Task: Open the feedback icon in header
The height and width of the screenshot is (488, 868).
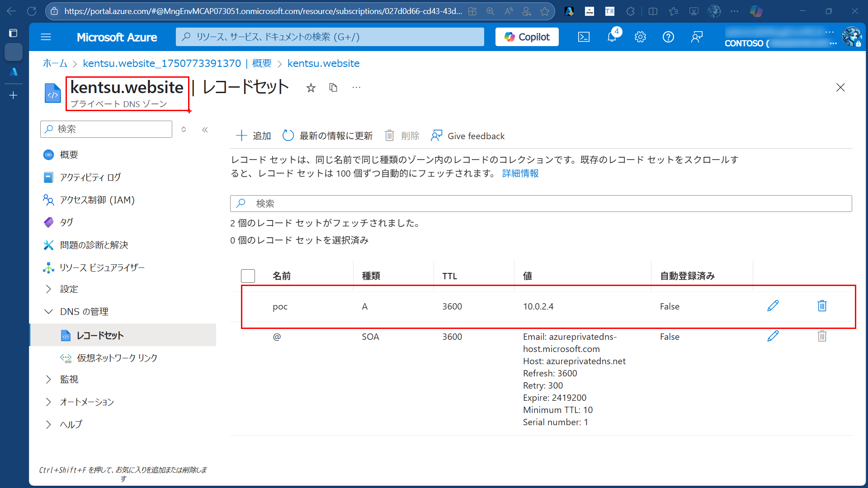Action: point(697,37)
